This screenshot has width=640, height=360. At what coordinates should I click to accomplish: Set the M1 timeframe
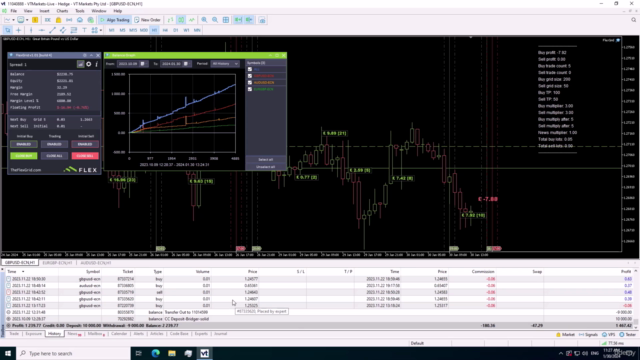[x=111, y=30]
